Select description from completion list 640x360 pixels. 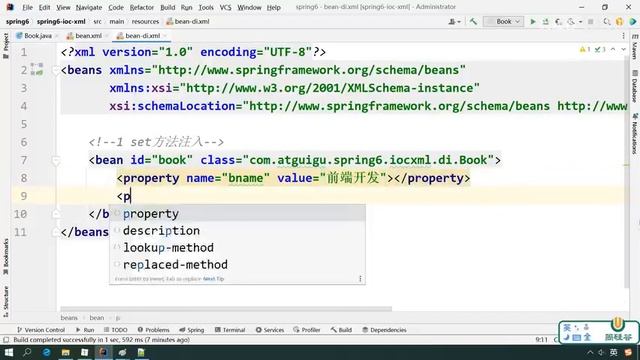tap(237, 231)
